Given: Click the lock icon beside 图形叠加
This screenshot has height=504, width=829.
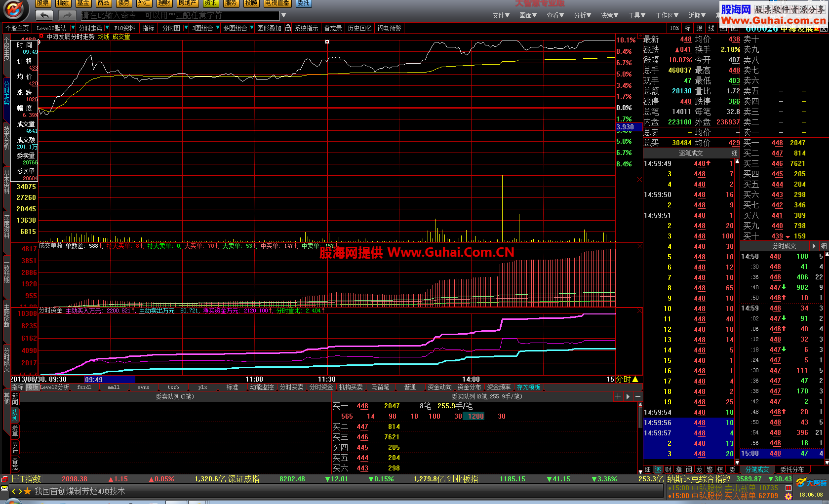Looking at the screenshot, I should [x=288, y=28].
